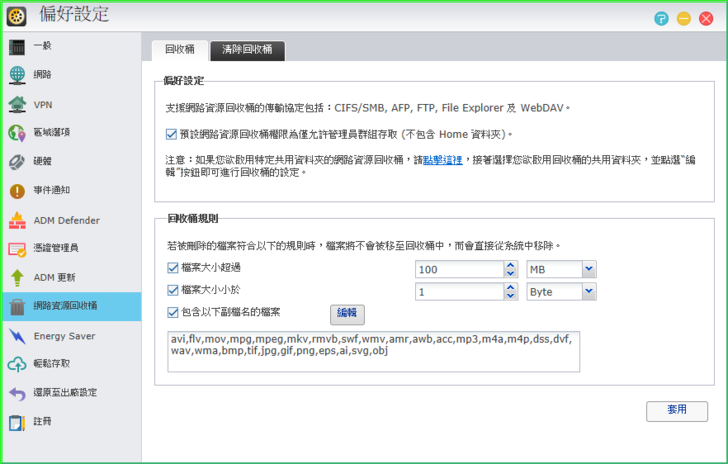Click the 偏好設定 gear logo in title bar

(16, 16)
